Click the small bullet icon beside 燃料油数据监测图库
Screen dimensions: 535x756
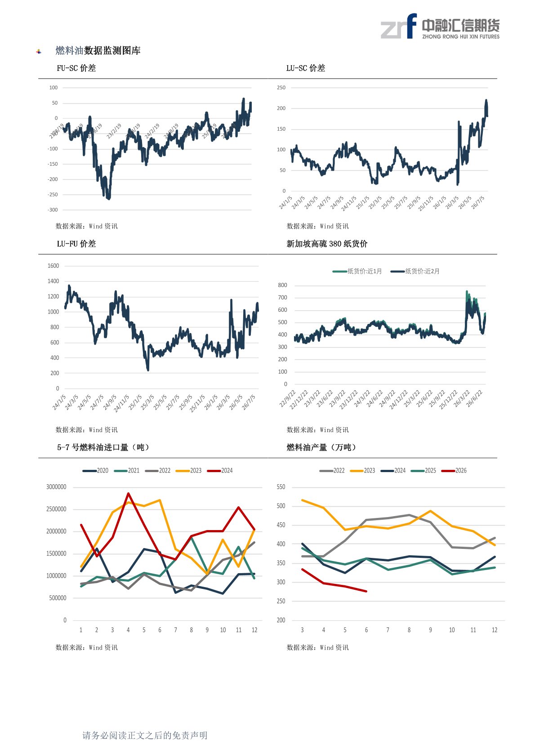39,52
